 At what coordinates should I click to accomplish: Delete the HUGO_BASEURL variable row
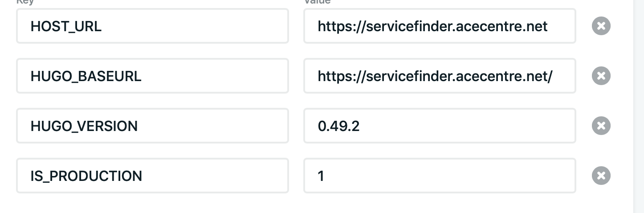click(x=601, y=76)
